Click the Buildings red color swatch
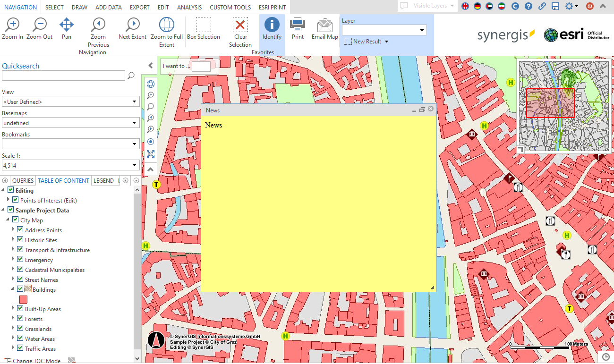Viewport: 614px width, 364px height. click(23, 299)
